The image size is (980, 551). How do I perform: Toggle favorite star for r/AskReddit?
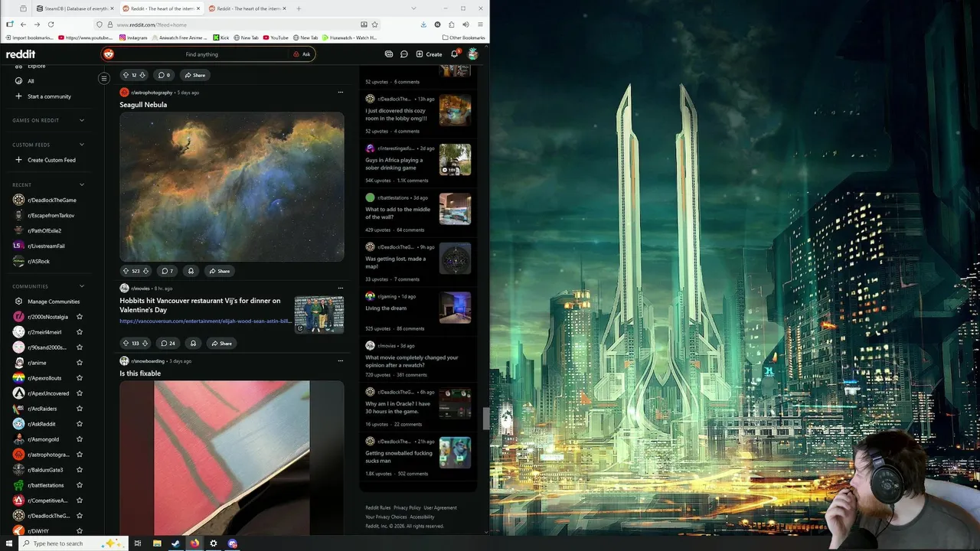click(x=79, y=424)
